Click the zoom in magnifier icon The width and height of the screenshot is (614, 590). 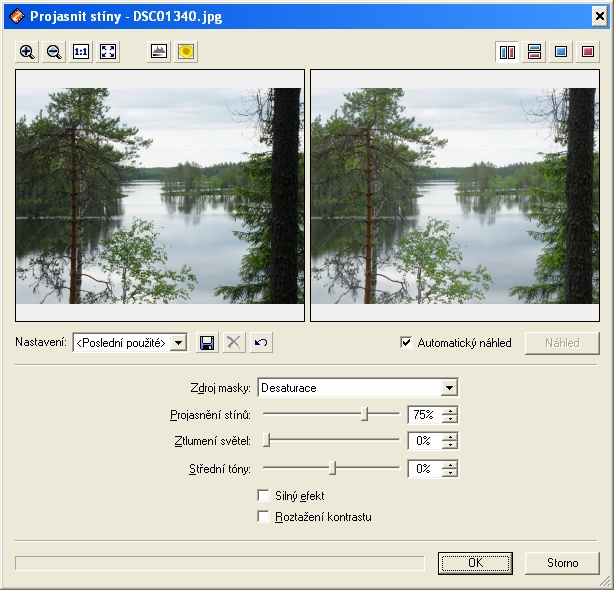tap(27, 52)
